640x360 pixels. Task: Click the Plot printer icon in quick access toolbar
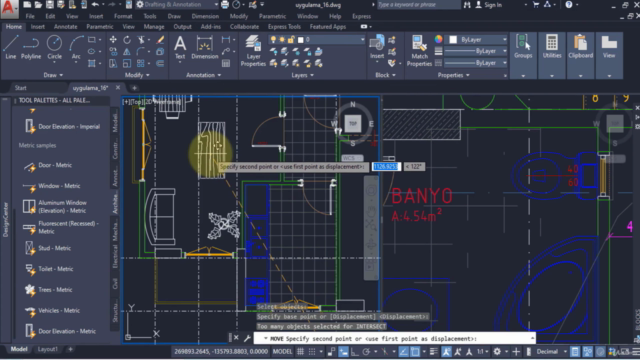(225, 4)
